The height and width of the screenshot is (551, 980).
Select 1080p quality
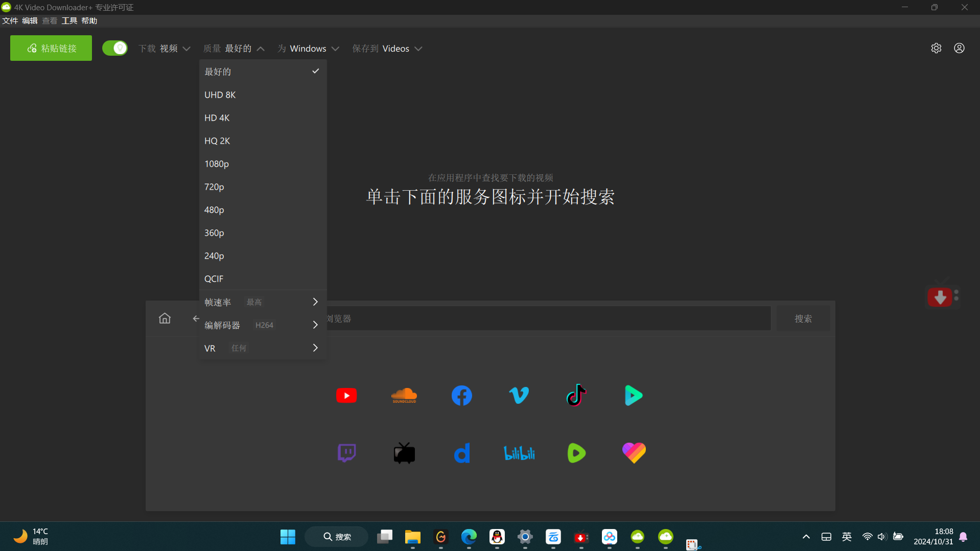[x=263, y=164]
